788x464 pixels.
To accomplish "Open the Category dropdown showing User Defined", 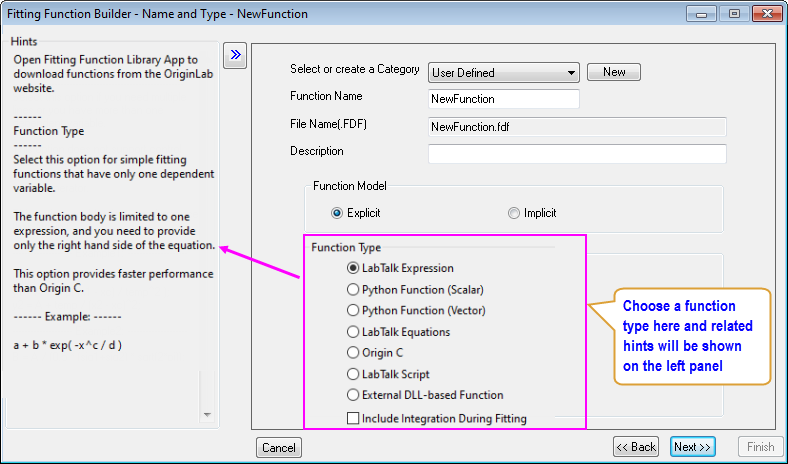I will pyautogui.click(x=504, y=72).
